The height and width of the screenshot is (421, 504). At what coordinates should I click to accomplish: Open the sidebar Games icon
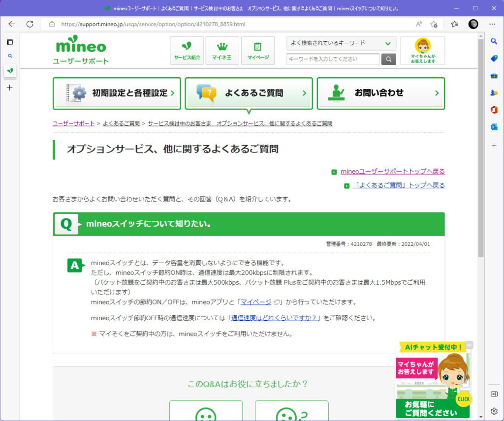click(494, 93)
